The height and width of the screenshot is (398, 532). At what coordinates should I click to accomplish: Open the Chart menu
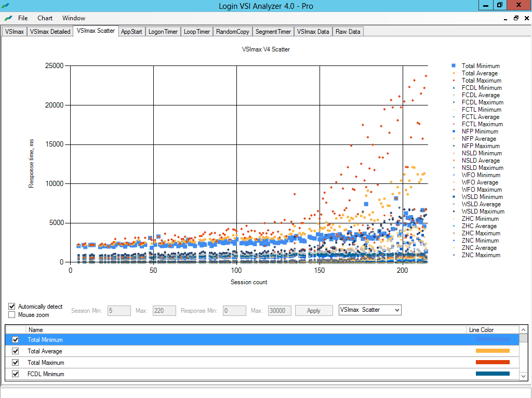point(45,18)
